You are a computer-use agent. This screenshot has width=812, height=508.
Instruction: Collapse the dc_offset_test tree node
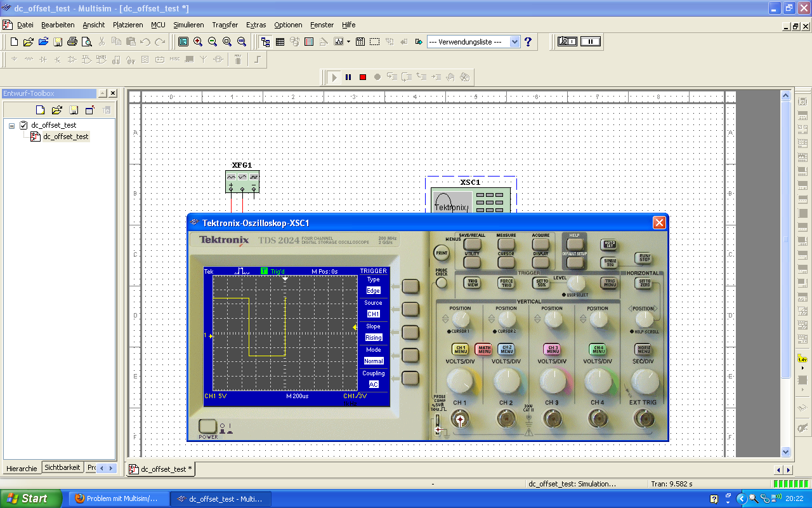point(11,126)
